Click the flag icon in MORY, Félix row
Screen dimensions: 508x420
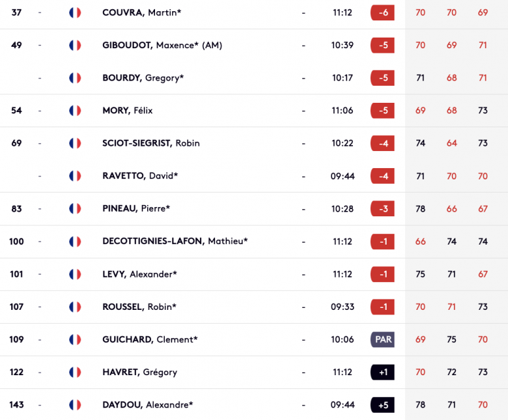coord(75,111)
